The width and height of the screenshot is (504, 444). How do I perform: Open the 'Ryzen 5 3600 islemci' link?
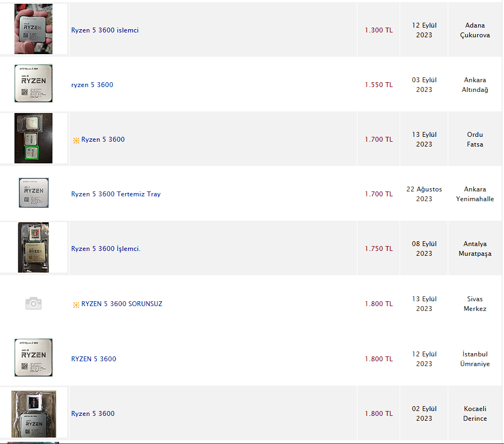point(105,30)
